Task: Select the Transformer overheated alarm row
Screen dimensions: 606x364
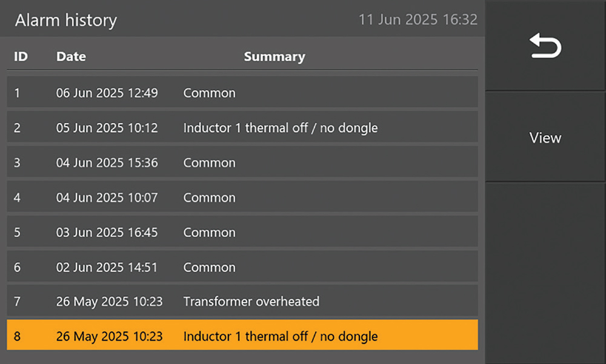Action: point(242,302)
